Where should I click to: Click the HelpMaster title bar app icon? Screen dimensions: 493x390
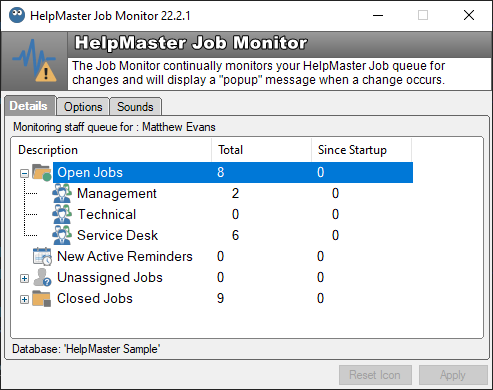tap(17, 15)
